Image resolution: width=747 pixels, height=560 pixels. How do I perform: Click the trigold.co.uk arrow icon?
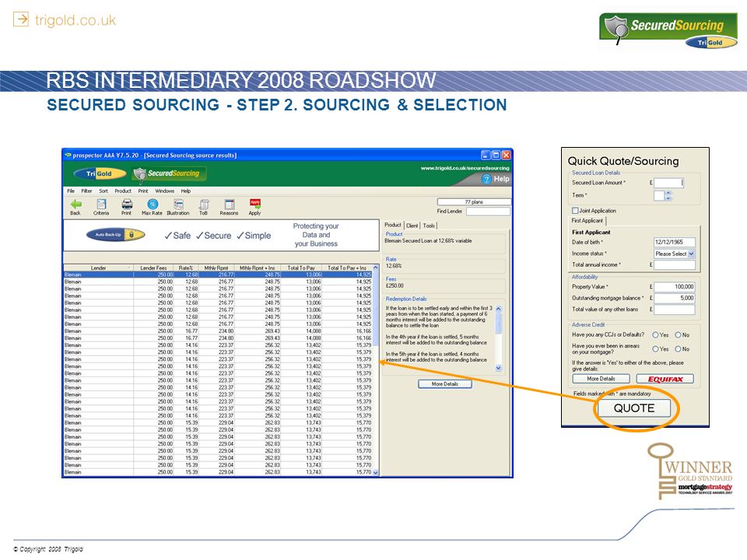[x=20, y=19]
